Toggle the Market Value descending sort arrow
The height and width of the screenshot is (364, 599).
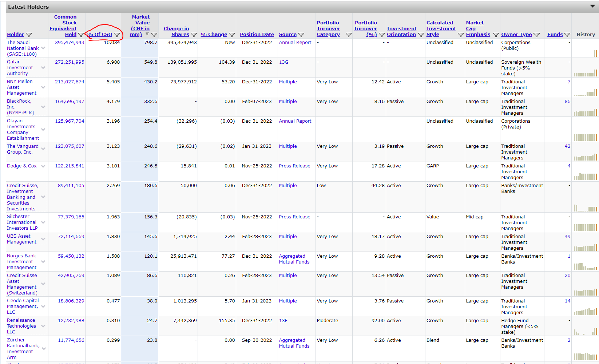pyautogui.click(x=147, y=34)
